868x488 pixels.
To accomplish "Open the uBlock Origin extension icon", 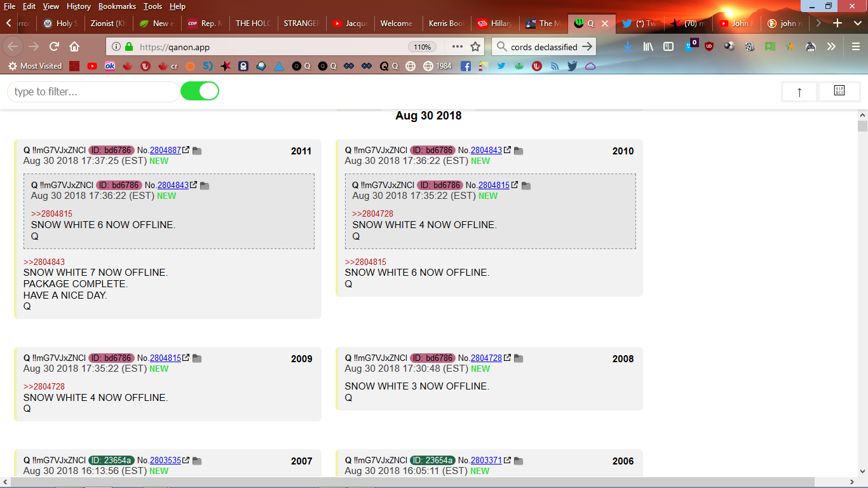I will tap(709, 46).
